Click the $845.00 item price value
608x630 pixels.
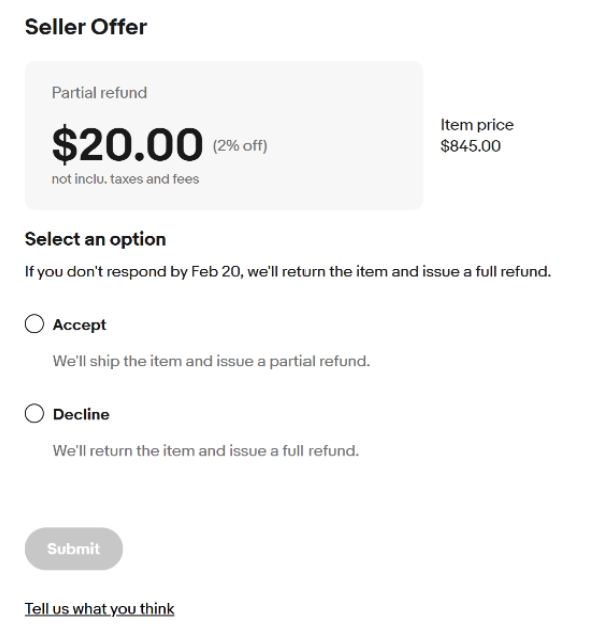pyautogui.click(x=470, y=146)
